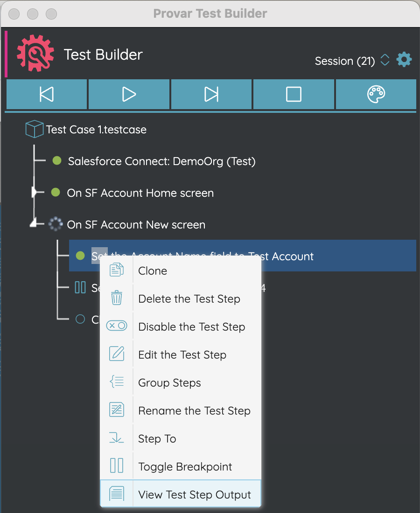
Task: Stop the current test run
Action: 294,94
